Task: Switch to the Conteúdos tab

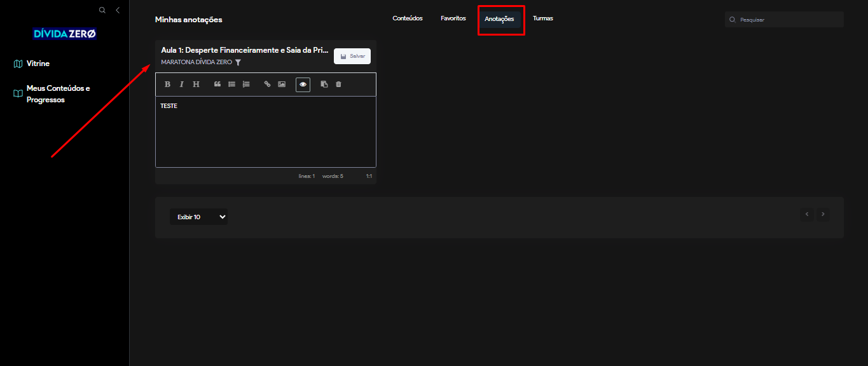Action: point(408,18)
